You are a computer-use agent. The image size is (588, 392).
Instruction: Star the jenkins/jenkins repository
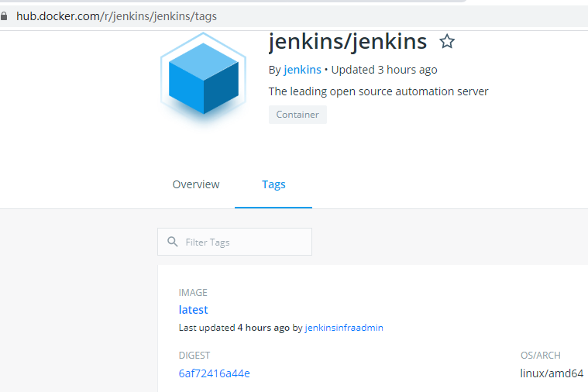click(x=447, y=41)
